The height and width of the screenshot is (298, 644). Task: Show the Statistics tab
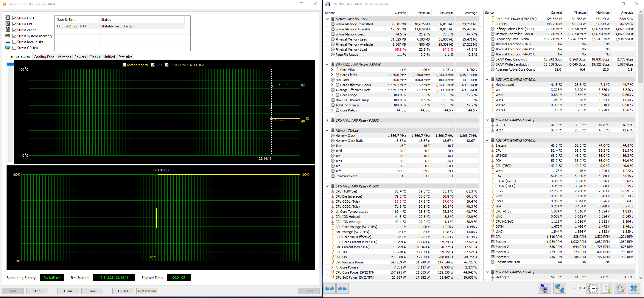point(125,57)
